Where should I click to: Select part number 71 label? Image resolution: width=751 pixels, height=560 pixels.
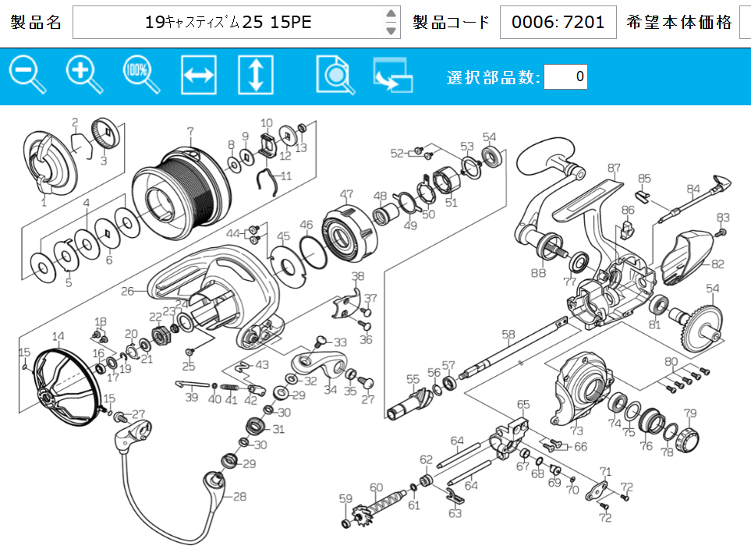[605, 471]
